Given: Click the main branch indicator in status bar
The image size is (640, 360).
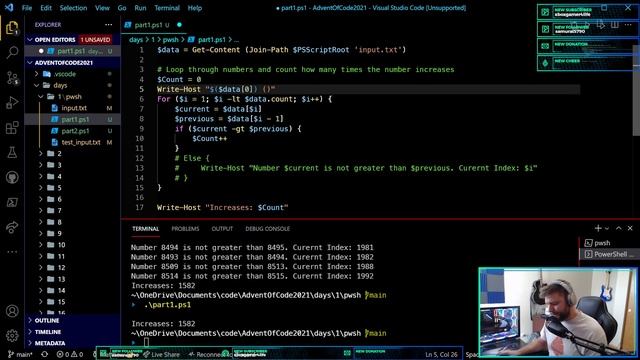Looking at the screenshot, I should click(20, 354).
